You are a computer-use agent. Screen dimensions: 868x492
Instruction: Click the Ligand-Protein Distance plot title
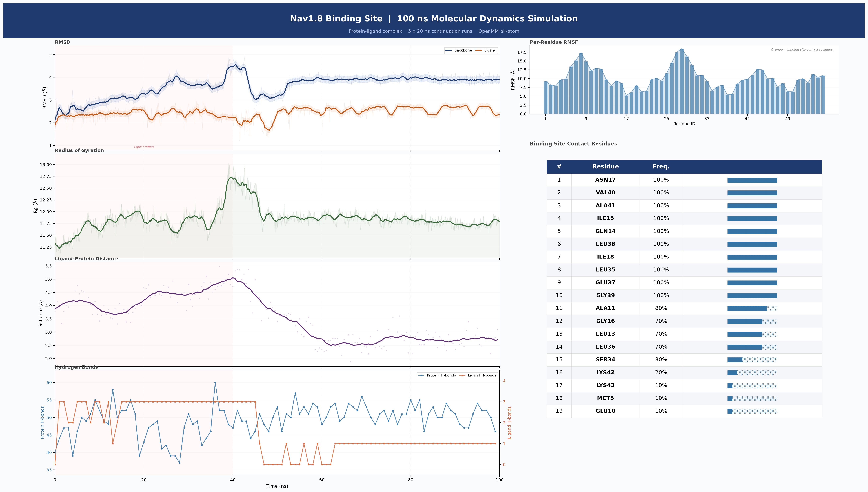pos(87,259)
